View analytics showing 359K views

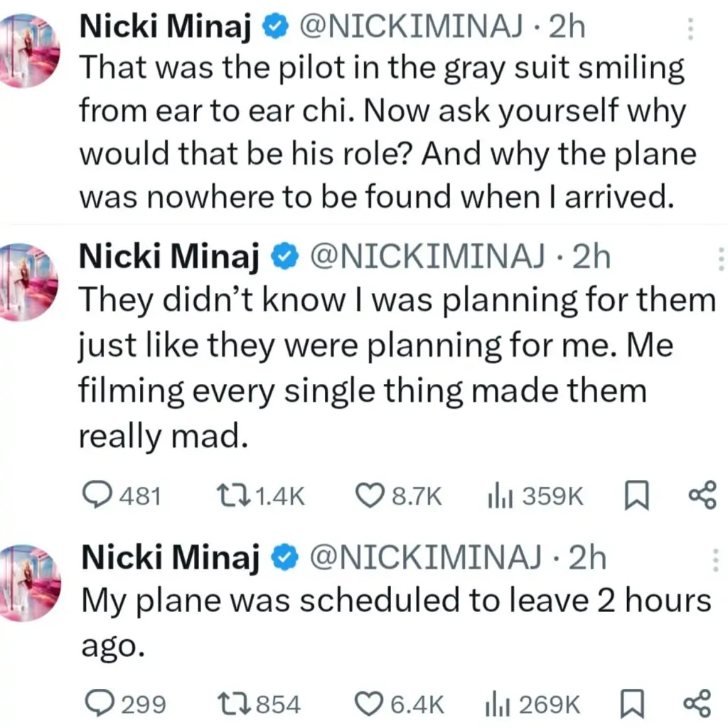pos(496,496)
